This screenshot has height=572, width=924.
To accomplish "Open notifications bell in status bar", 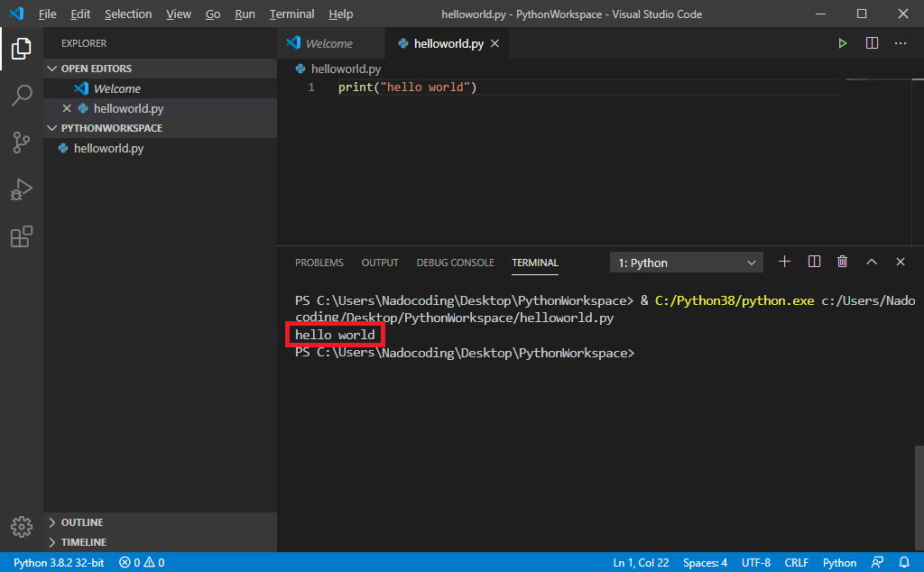I will pos(904,563).
